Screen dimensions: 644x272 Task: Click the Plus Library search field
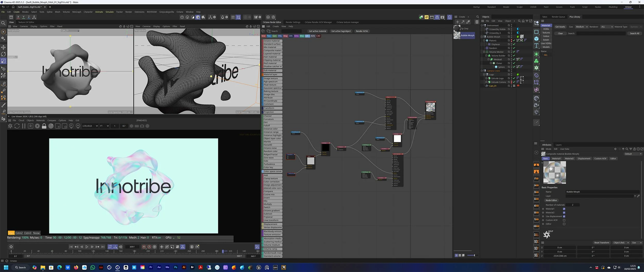(x=601, y=34)
